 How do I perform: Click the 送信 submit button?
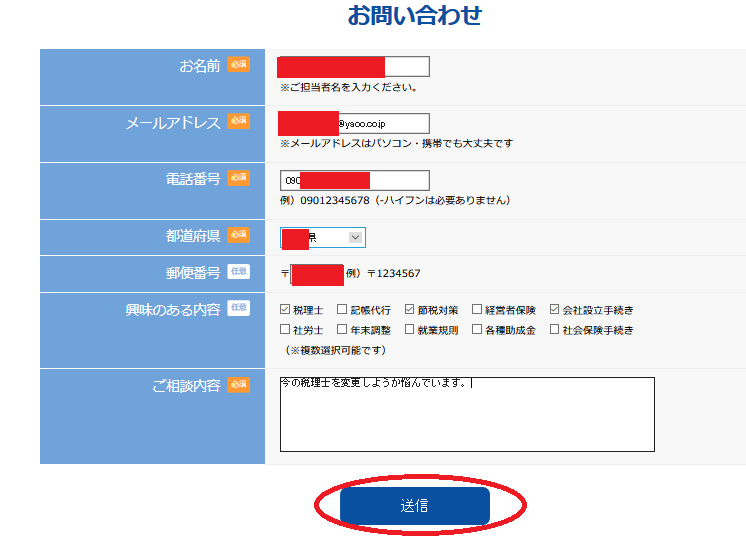[x=414, y=505]
